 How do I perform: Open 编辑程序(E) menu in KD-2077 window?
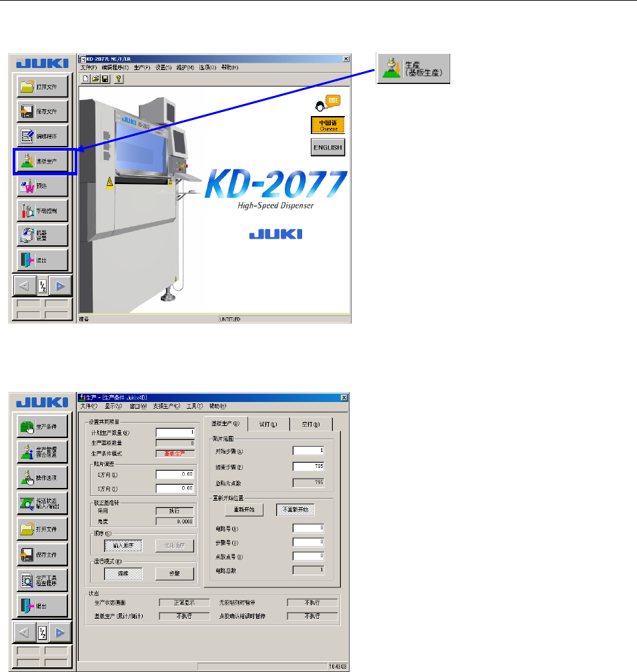coord(115,67)
